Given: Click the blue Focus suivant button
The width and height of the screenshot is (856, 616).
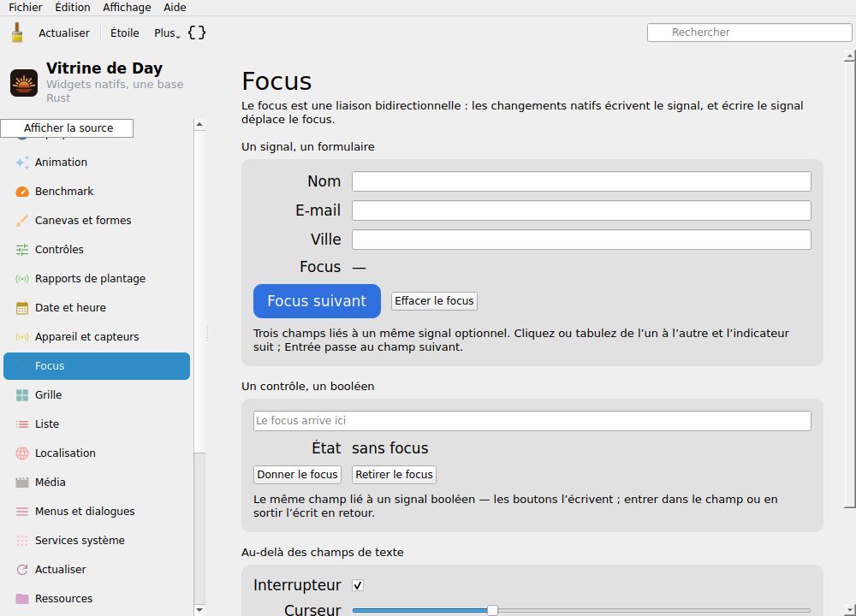Looking at the screenshot, I should coord(317,301).
